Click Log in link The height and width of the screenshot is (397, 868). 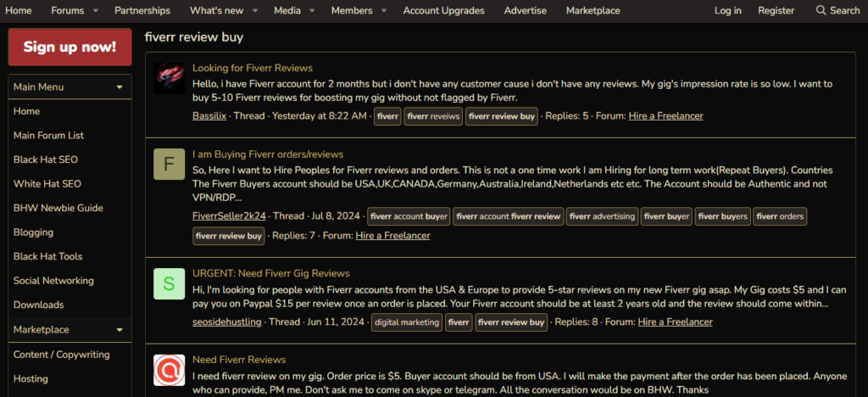pos(728,10)
